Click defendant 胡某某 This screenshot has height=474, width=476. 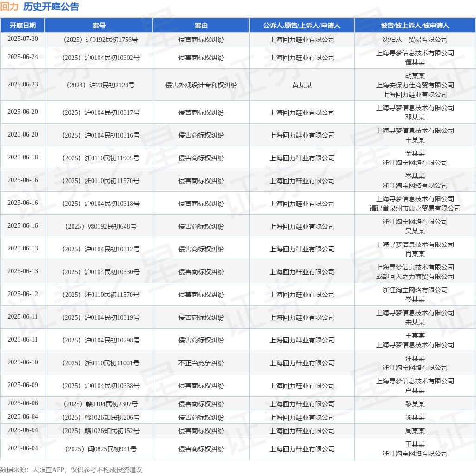[x=415, y=76]
